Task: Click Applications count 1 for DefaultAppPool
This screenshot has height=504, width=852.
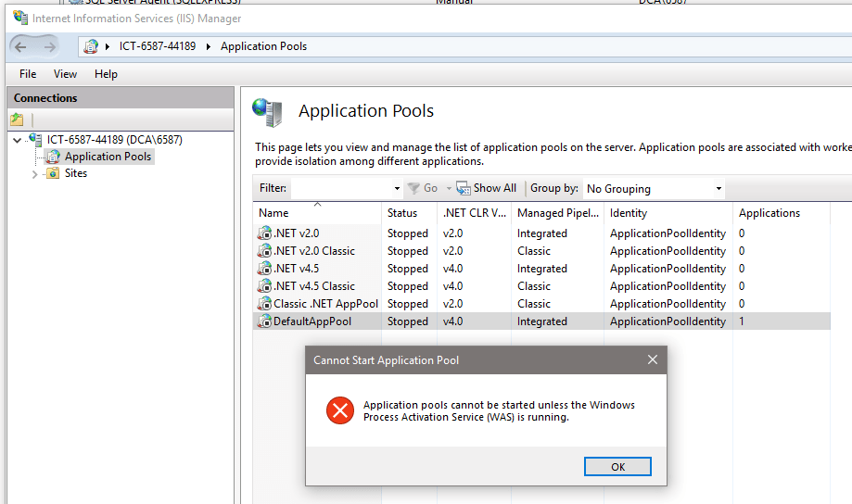Action: click(x=742, y=321)
